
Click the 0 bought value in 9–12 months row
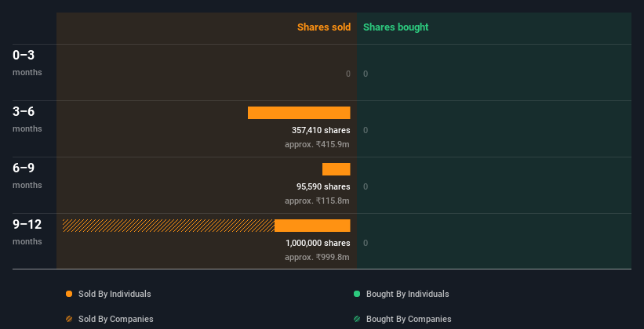(x=366, y=244)
